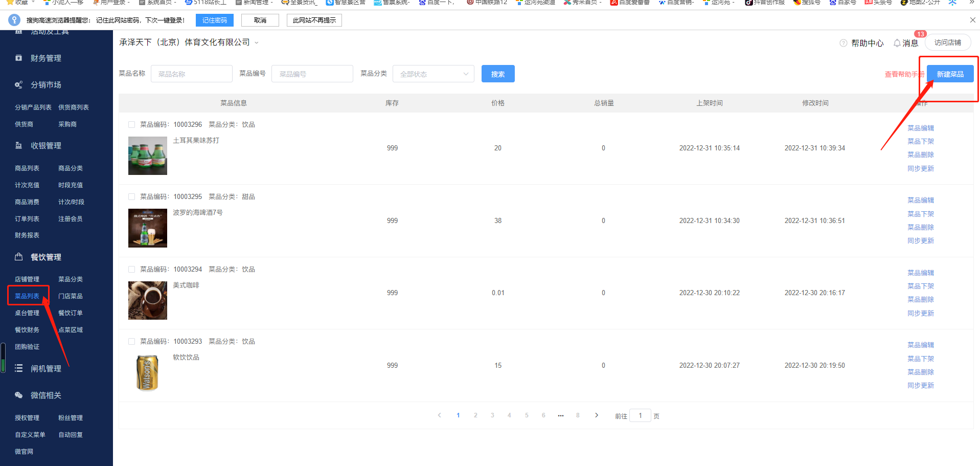Image resolution: width=980 pixels, height=466 pixels.
Task: Select checkbox for dish 10003295
Action: (x=131, y=197)
